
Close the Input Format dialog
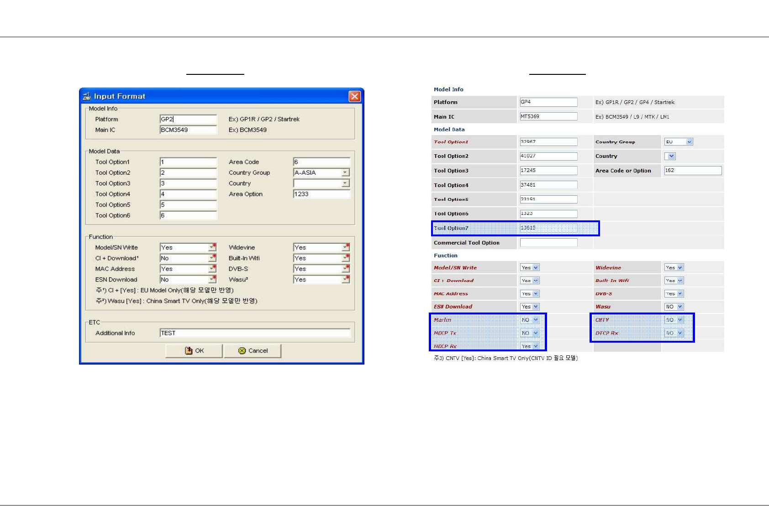click(x=354, y=96)
